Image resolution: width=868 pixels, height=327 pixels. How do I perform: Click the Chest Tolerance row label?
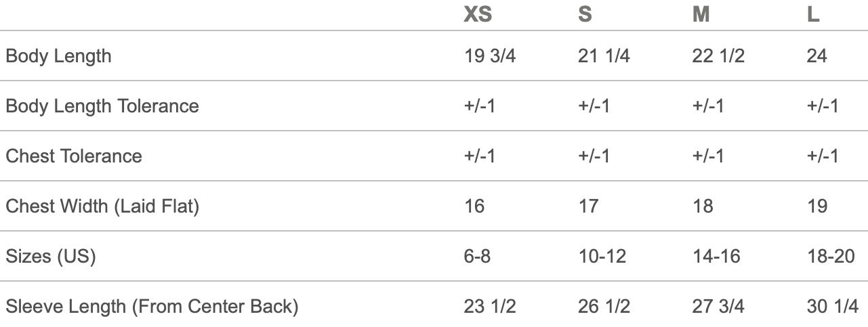pos(74,156)
